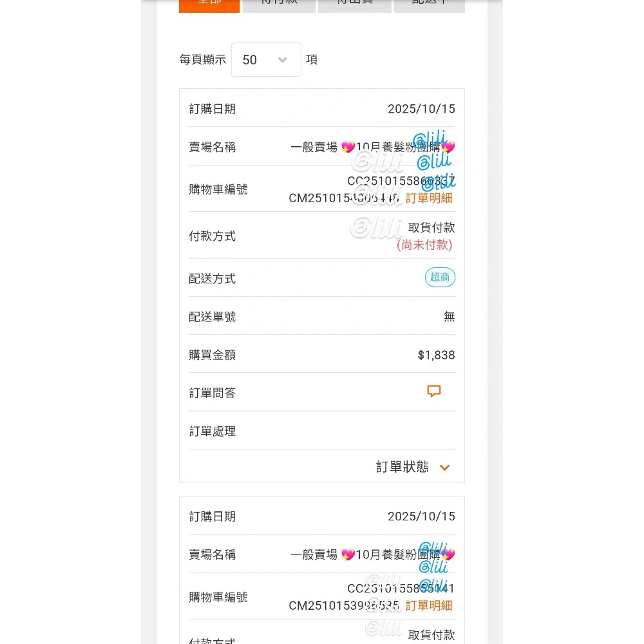
Task: Open the 配送中 tab
Action: pyautogui.click(x=429, y=5)
